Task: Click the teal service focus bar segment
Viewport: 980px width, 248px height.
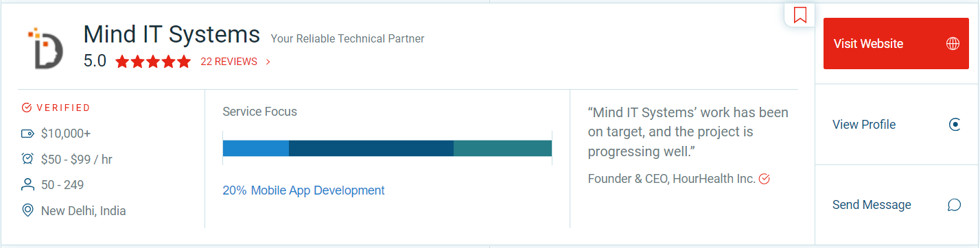Action: (502, 148)
